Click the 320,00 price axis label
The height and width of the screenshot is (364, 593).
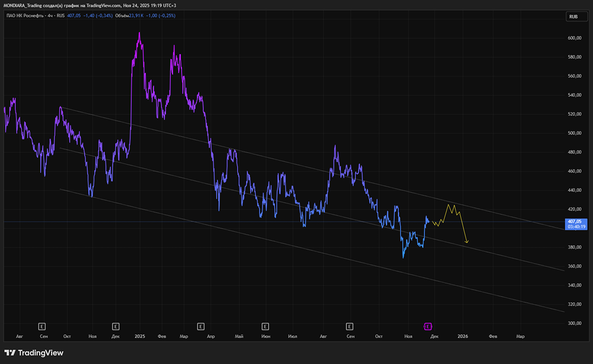point(574,304)
